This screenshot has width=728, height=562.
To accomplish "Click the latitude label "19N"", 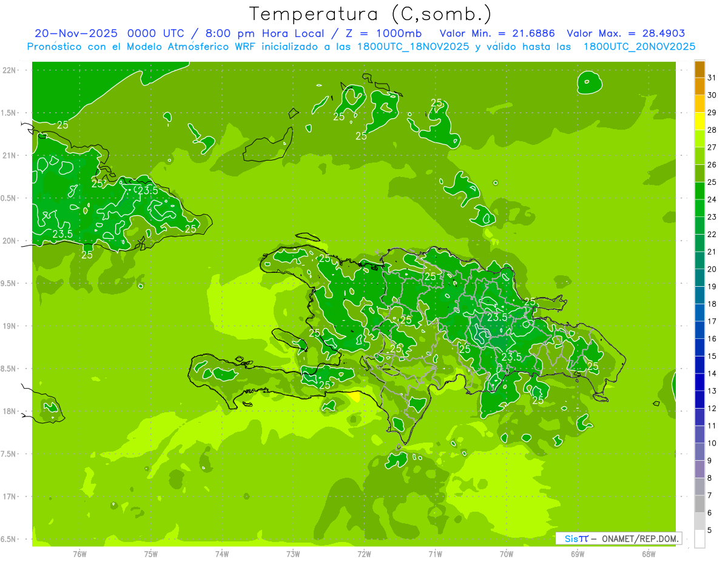I will [x=10, y=326].
